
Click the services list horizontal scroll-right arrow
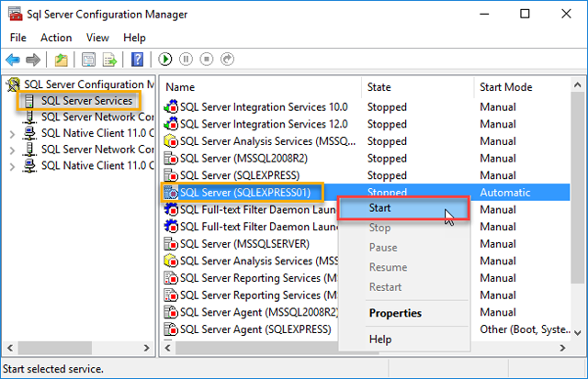pos(562,348)
